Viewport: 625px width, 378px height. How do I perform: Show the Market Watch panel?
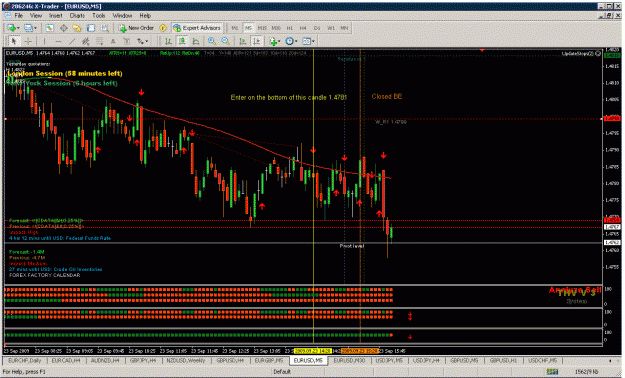(x=49, y=28)
